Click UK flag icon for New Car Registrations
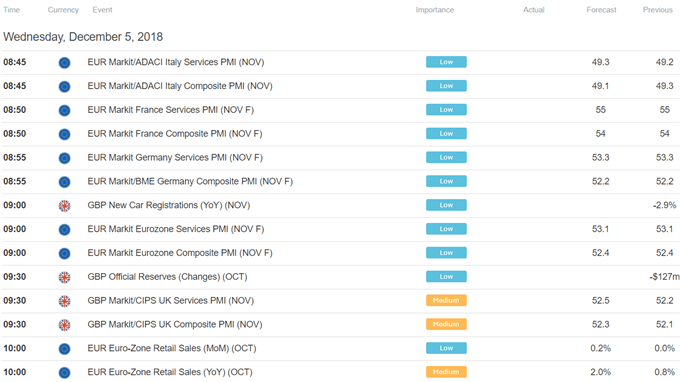 click(64, 206)
